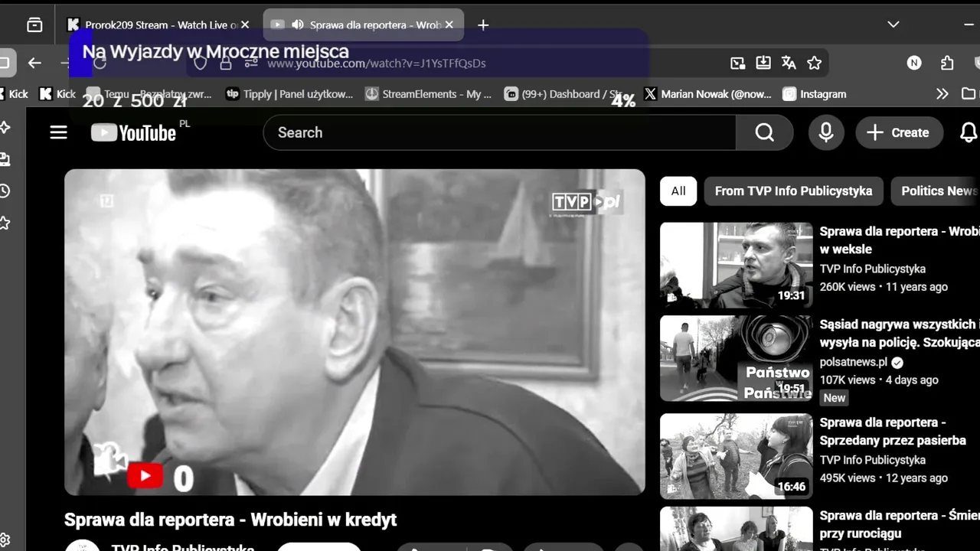
Task: Select the From TVP Info Publicystyka chip
Action: pyautogui.click(x=793, y=191)
